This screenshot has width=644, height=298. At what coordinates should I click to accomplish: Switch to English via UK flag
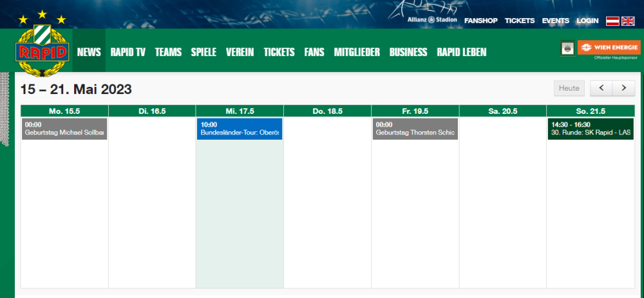pyautogui.click(x=628, y=21)
